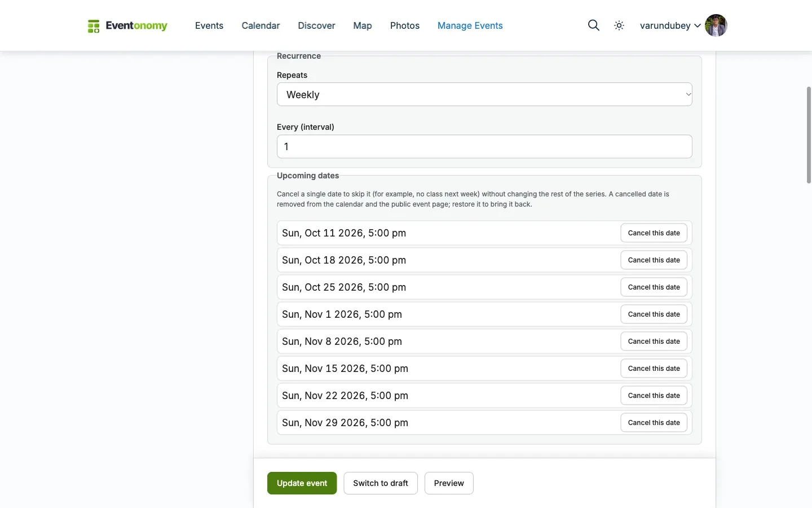Click the "Sun, Oct 18 2026, 5:00 pm" text
This screenshot has width=812, height=508.
point(344,260)
